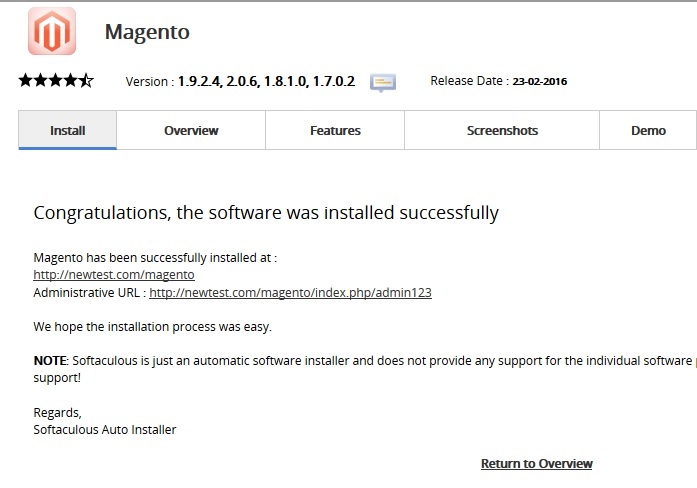
Task: Click the "We hope the installation" sentence
Action: (152, 327)
